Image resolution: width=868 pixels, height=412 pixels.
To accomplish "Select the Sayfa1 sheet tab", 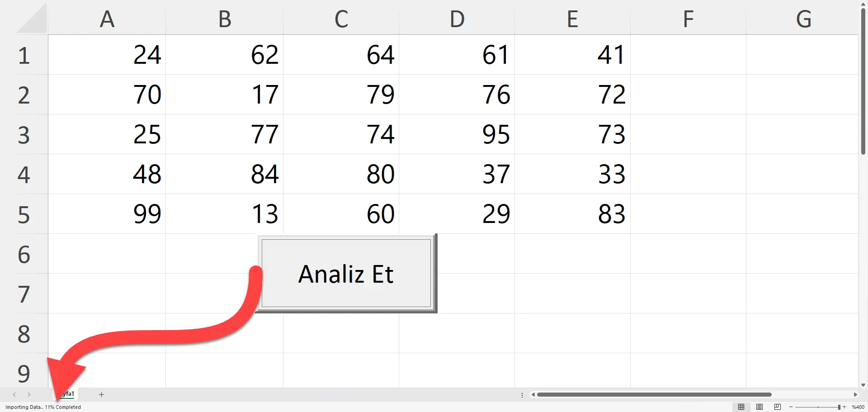I will [70, 394].
